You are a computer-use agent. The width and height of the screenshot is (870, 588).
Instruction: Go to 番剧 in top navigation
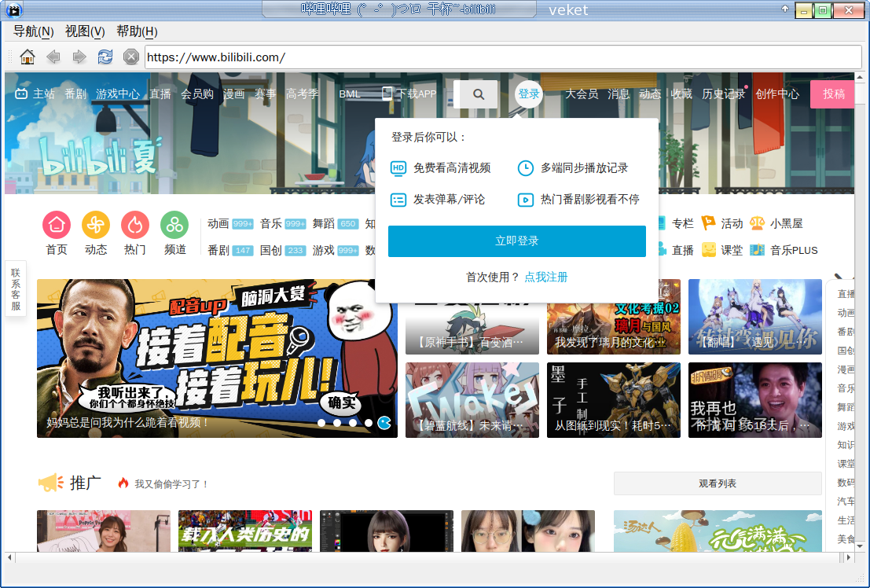coord(75,94)
